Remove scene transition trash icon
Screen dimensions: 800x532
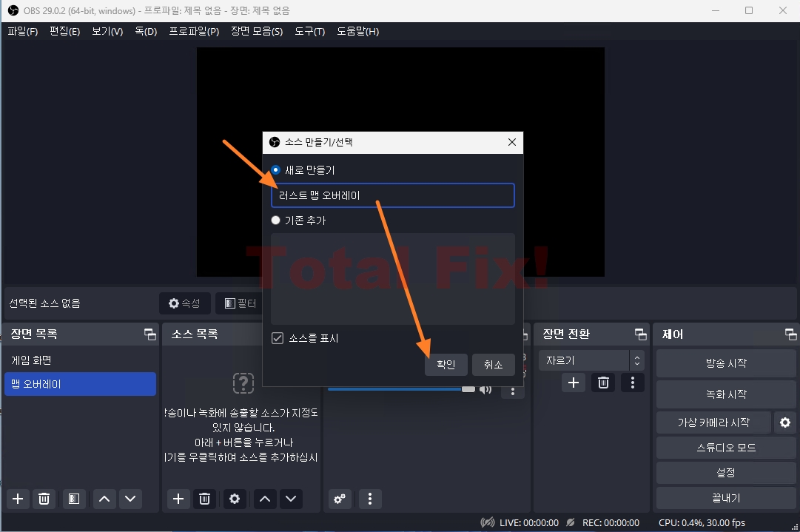point(603,383)
